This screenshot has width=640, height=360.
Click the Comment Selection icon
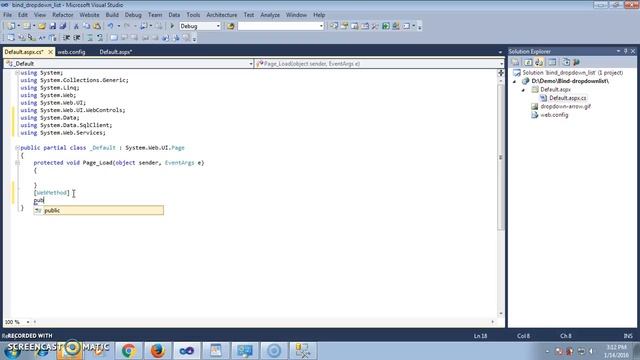point(90,38)
